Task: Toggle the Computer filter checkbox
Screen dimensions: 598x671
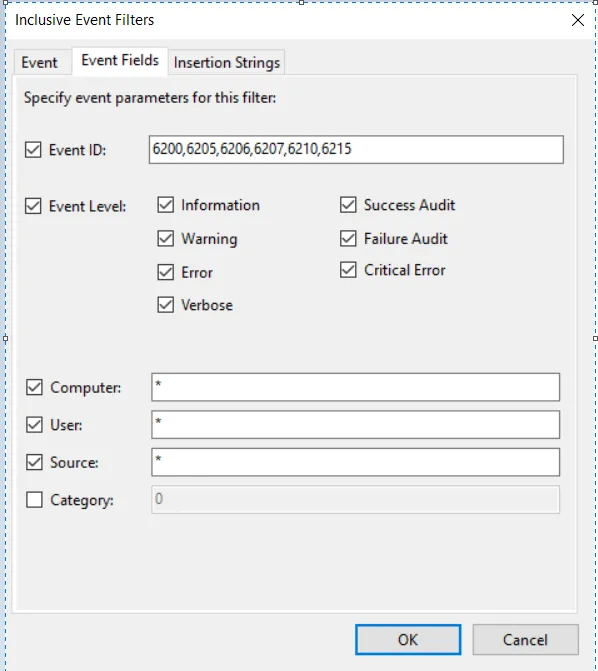Action: pyautogui.click(x=34, y=387)
